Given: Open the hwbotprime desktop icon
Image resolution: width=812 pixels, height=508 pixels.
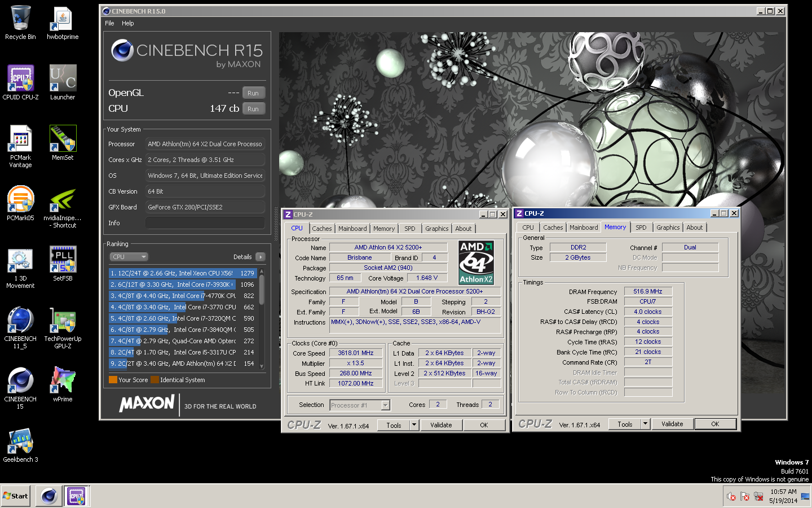Looking at the screenshot, I should (x=63, y=23).
